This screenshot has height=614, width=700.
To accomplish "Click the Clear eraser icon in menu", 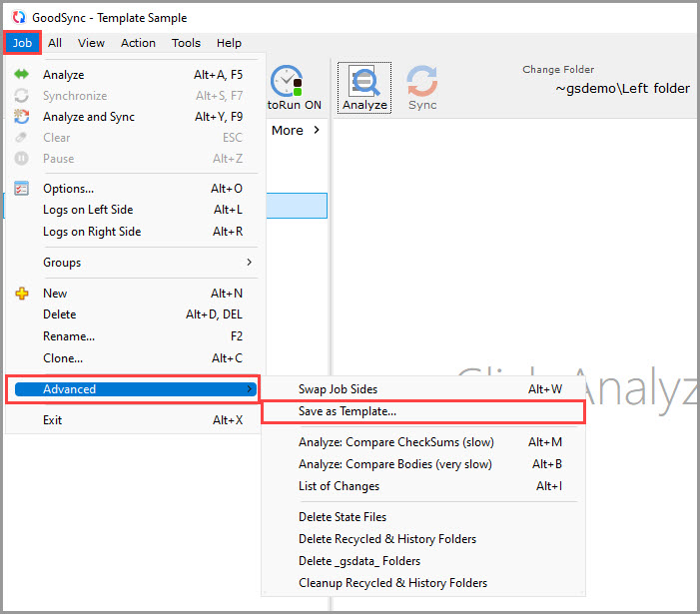I will (21, 138).
